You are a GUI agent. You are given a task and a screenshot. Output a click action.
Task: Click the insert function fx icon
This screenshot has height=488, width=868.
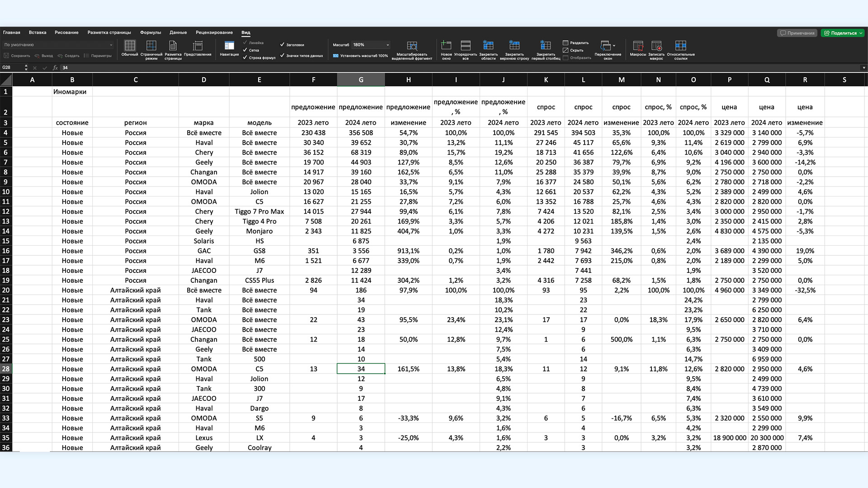coord(55,68)
